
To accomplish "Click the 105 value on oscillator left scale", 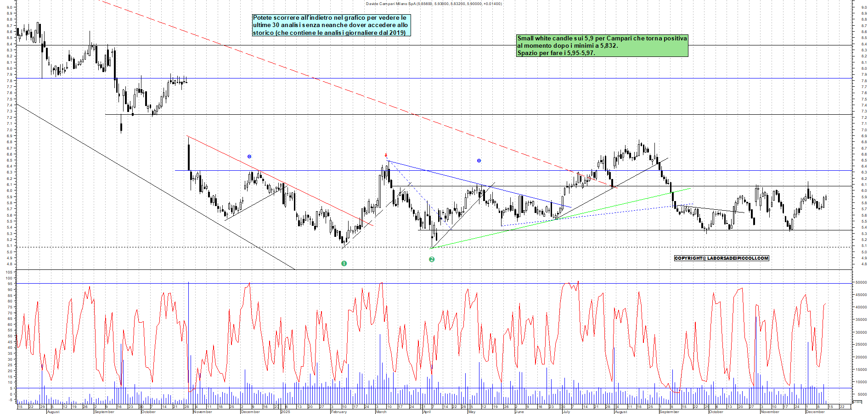I will 9,272.
